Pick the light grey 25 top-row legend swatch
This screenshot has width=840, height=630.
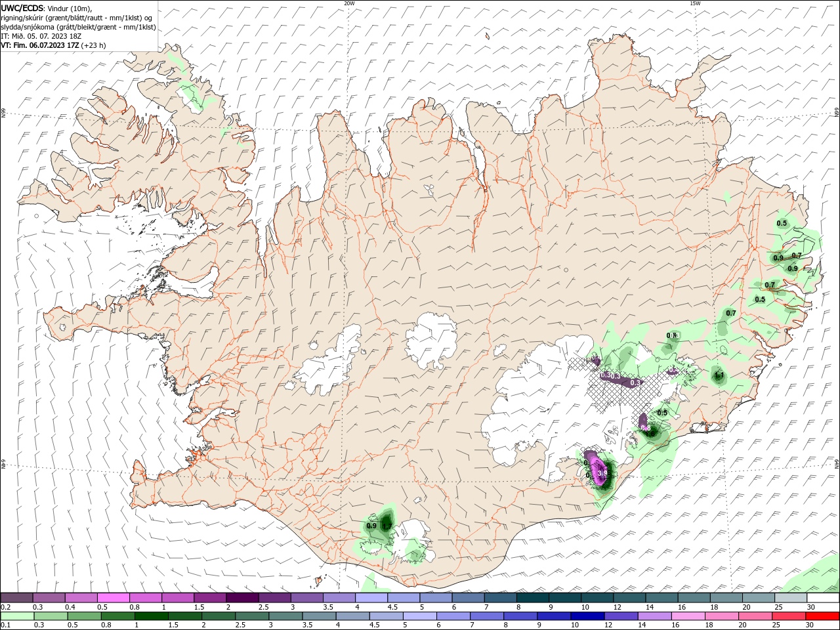[791, 598]
